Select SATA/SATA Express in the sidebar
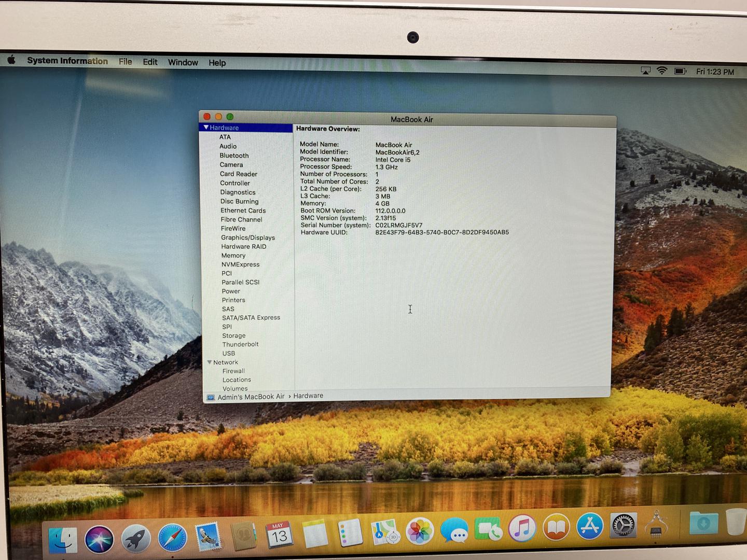This screenshot has width=747, height=560. (251, 318)
